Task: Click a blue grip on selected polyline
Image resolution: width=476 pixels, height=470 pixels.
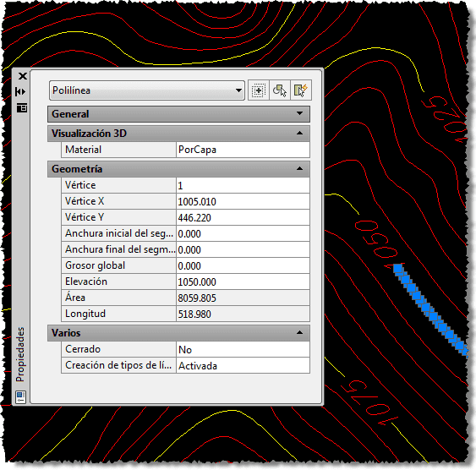Action: (x=398, y=268)
